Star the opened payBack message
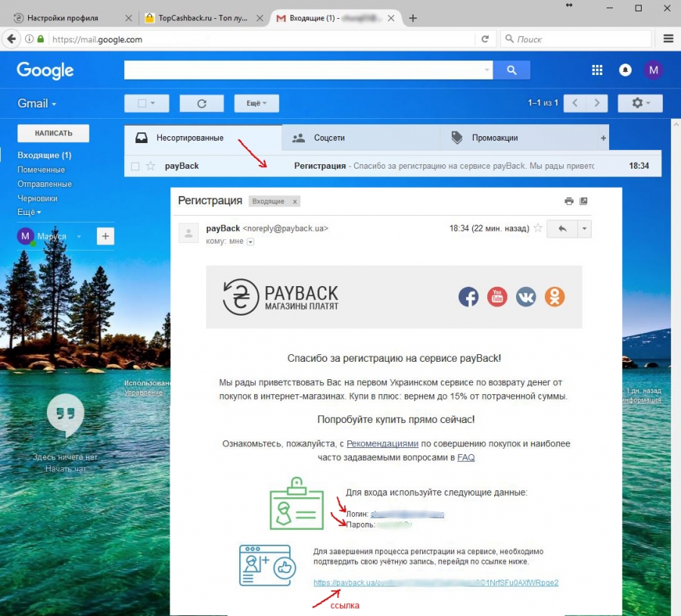Viewport: 681px width, 616px height. click(538, 228)
